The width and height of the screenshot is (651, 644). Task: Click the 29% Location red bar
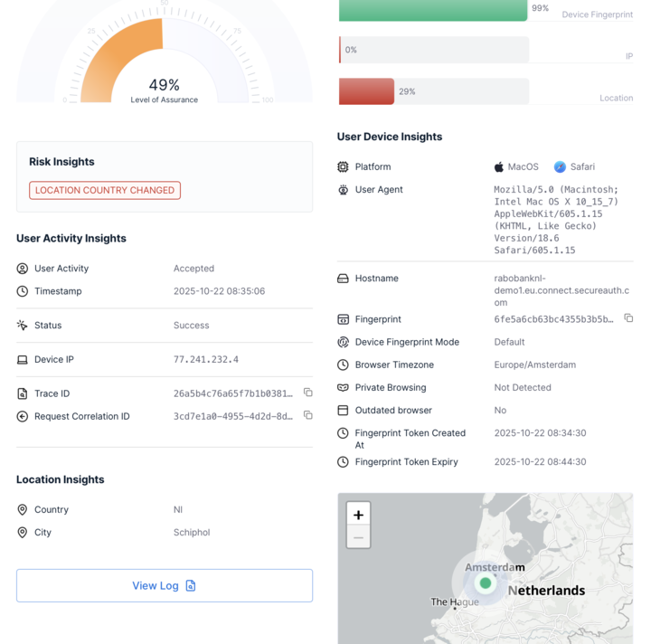coord(366,91)
